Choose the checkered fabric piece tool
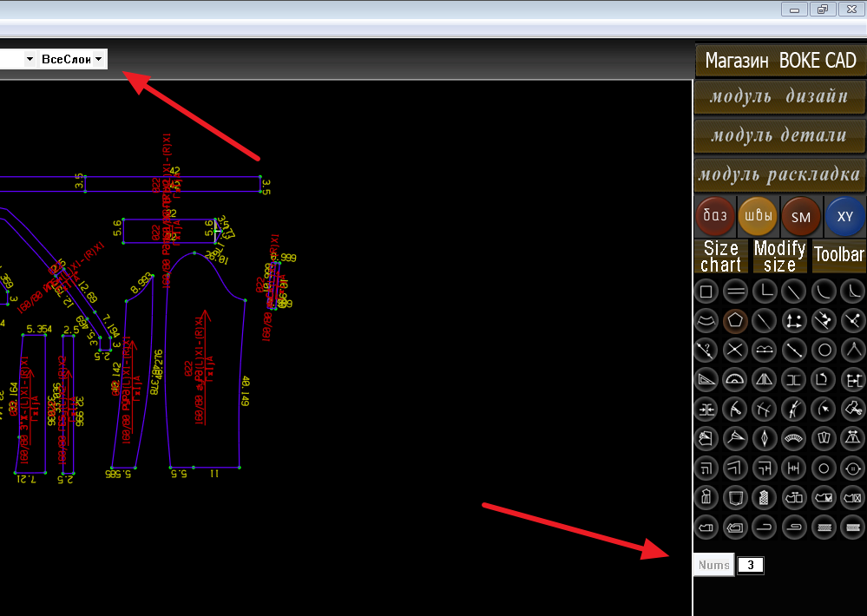Image resolution: width=867 pixels, height=616 pixels. pyautogui.click(x=765, y=498)
